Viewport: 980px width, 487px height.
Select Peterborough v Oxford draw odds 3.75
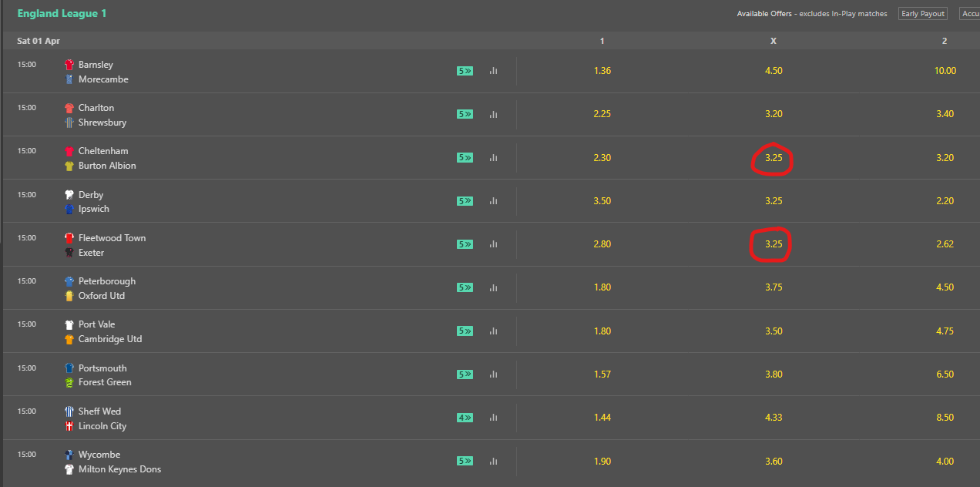(x=774, y=287)
